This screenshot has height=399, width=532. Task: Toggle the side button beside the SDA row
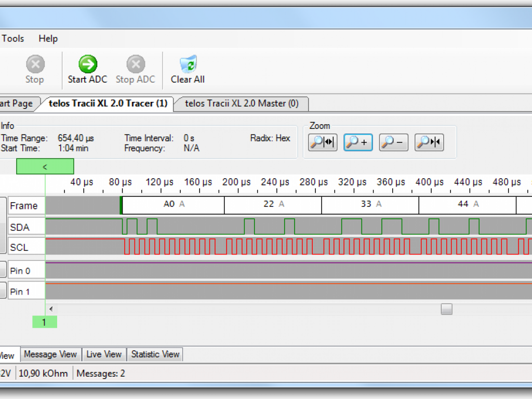click(x=3, y=227)
